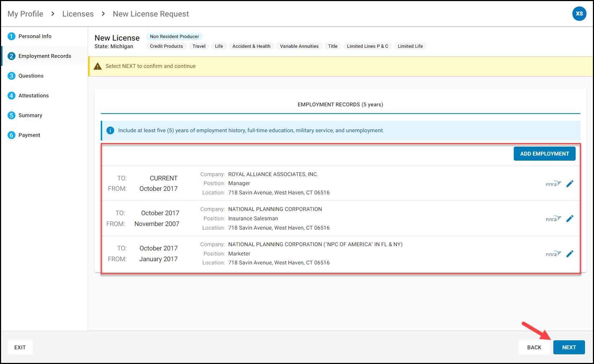Click the ROYAL ALLIANCE ASSOCIATES, INC. company name
Screen dimensions: 594x364
pyautogui.click(x=273, y=174)
